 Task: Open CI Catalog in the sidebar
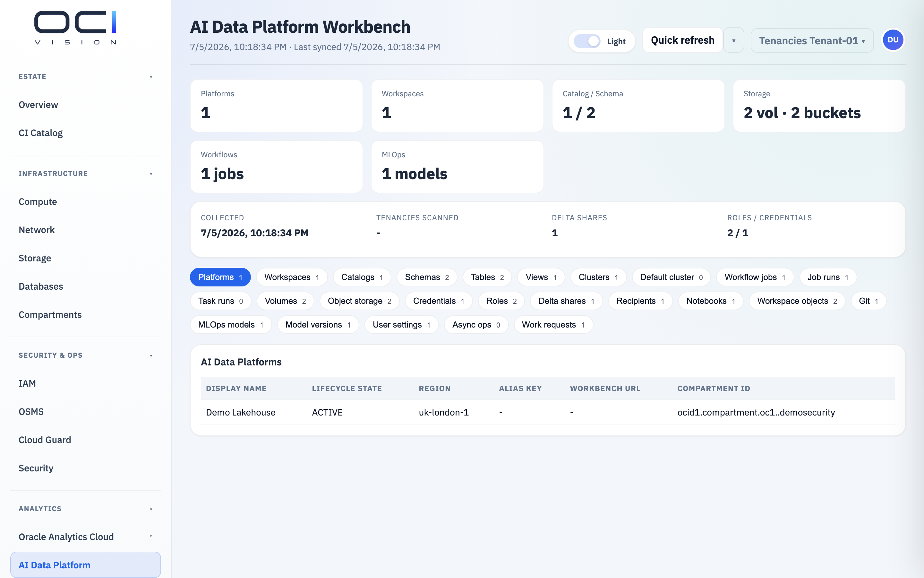[x=86, y=133]
